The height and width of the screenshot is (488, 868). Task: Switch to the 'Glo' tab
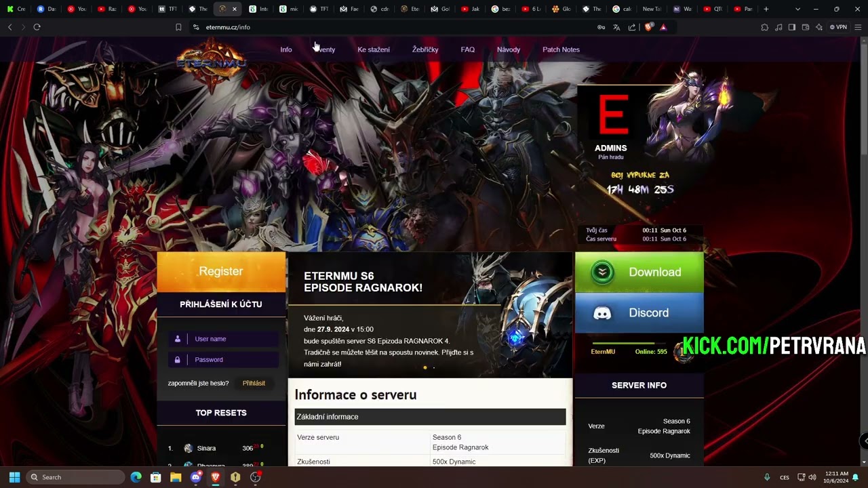click(561, 9)
